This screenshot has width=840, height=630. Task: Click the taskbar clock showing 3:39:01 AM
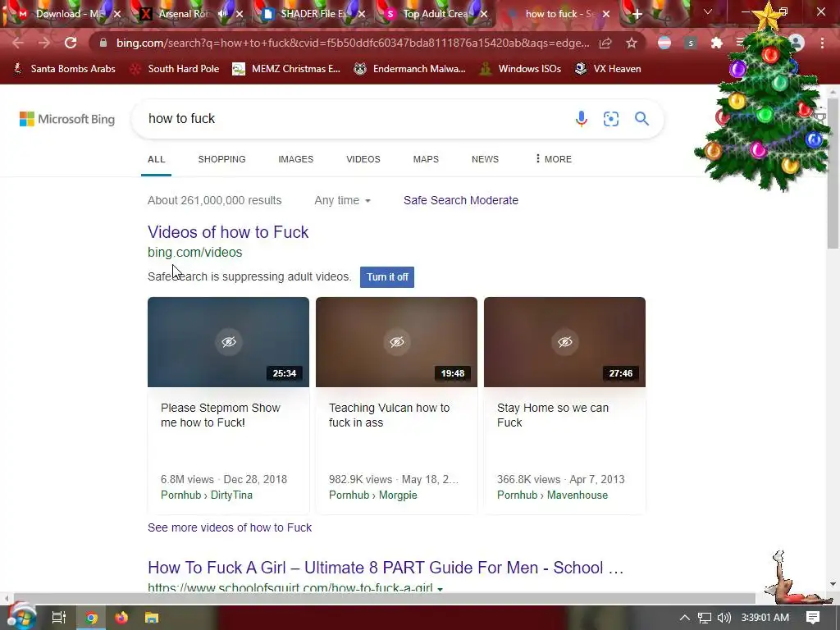pos(765,618)
